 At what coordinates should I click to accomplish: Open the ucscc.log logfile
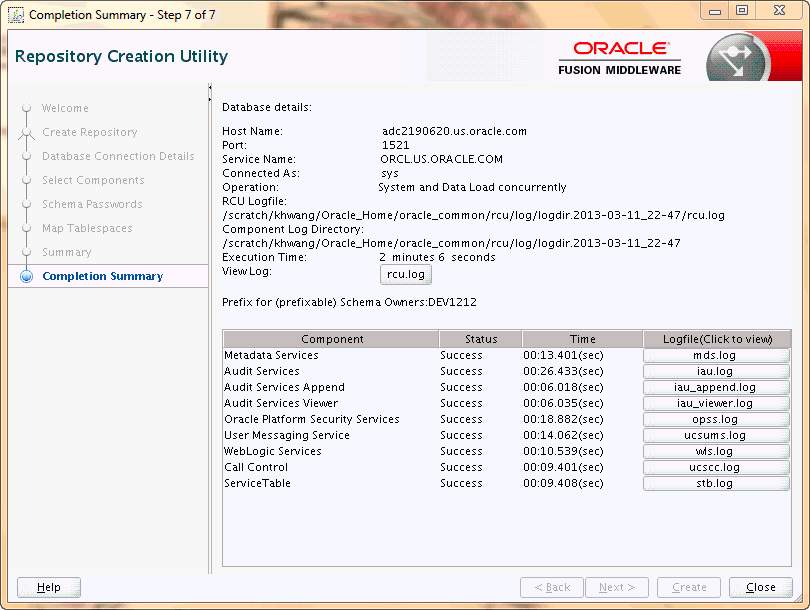click(716, 467)
